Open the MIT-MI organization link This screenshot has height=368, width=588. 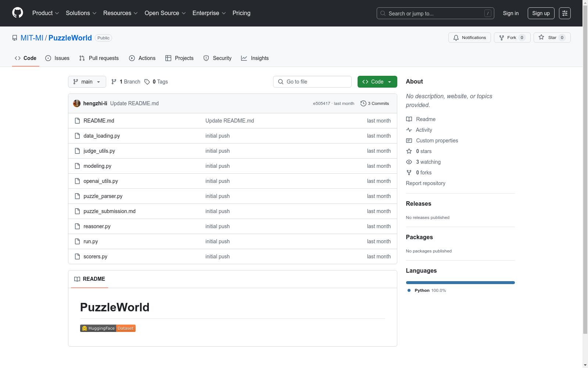(32, 38)
